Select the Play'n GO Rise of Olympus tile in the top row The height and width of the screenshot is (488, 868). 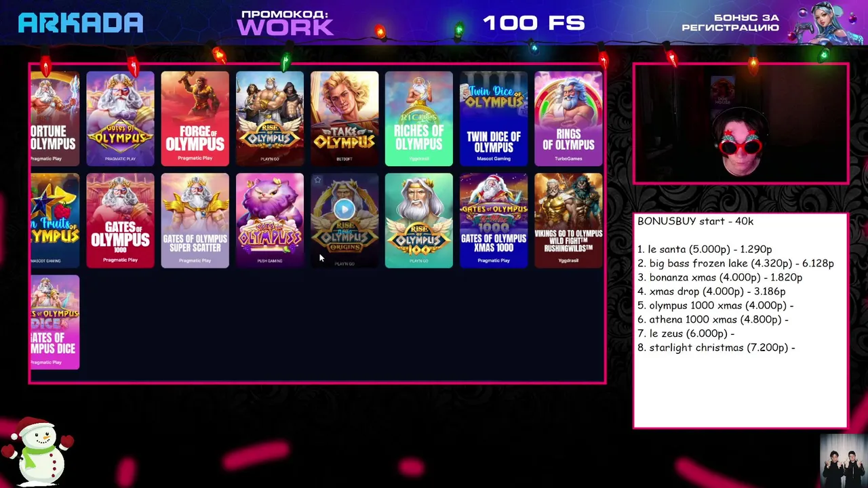coord(269,119)
